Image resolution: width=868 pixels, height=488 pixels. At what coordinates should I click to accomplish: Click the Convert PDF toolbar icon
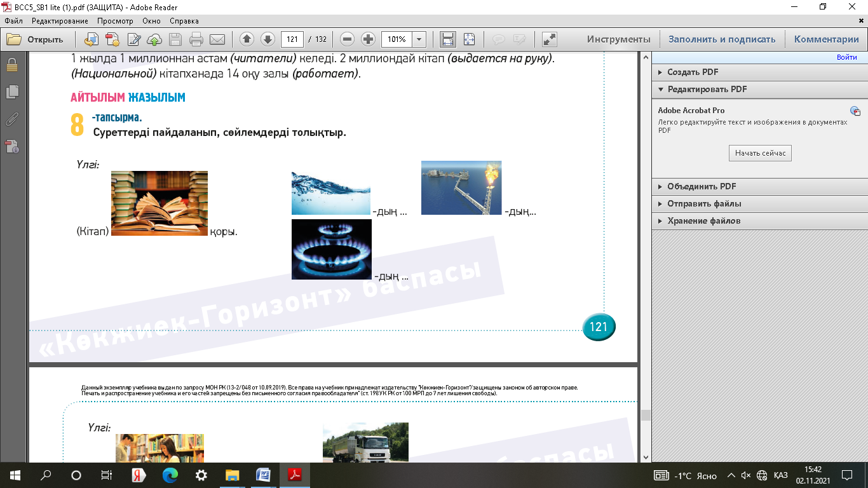pyautogui.click(x=112, y=39)
